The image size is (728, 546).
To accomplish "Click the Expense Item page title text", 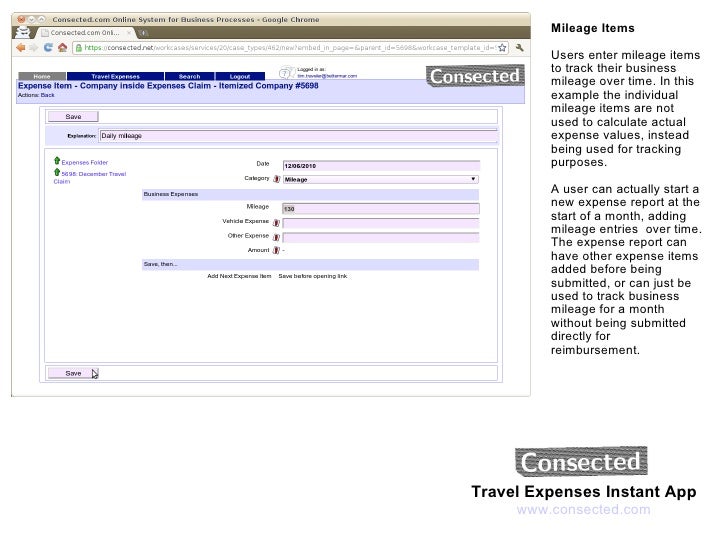I will [x=168, y=85].
